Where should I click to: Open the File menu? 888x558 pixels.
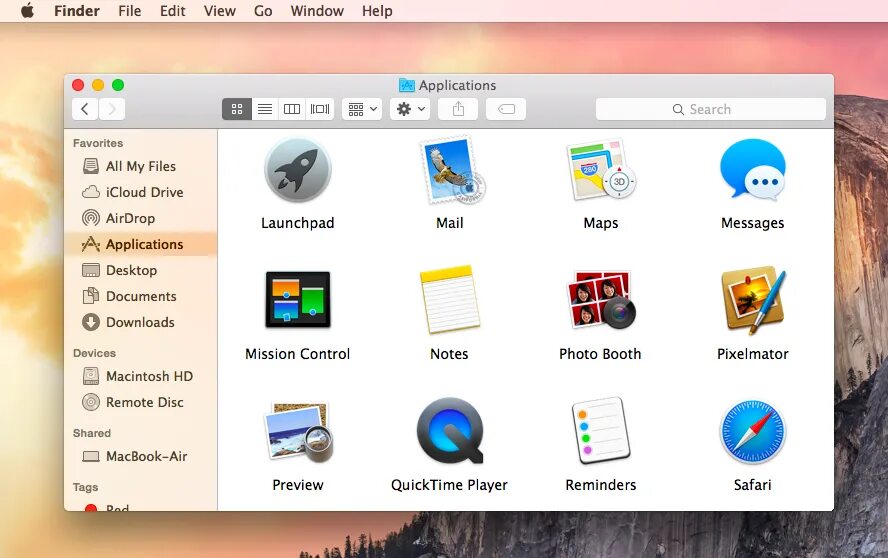130,11
